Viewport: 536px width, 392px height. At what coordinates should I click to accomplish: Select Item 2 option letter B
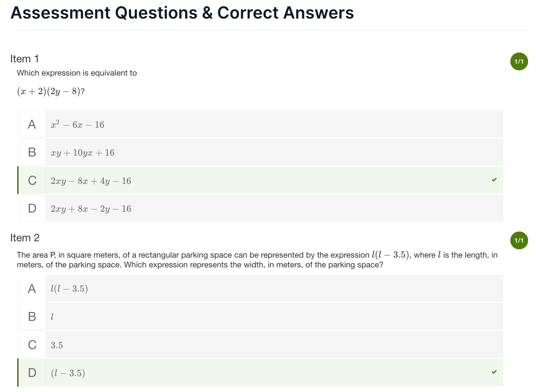[32, 317]
